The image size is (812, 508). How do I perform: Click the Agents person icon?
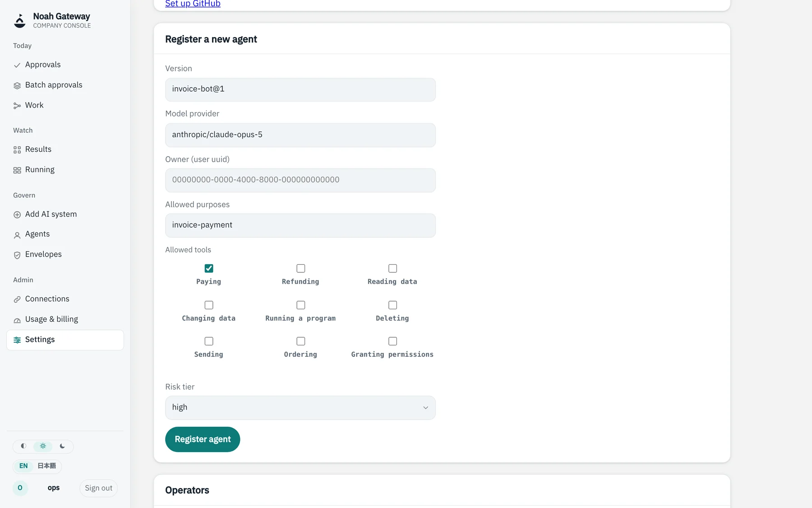coord(17,235)
